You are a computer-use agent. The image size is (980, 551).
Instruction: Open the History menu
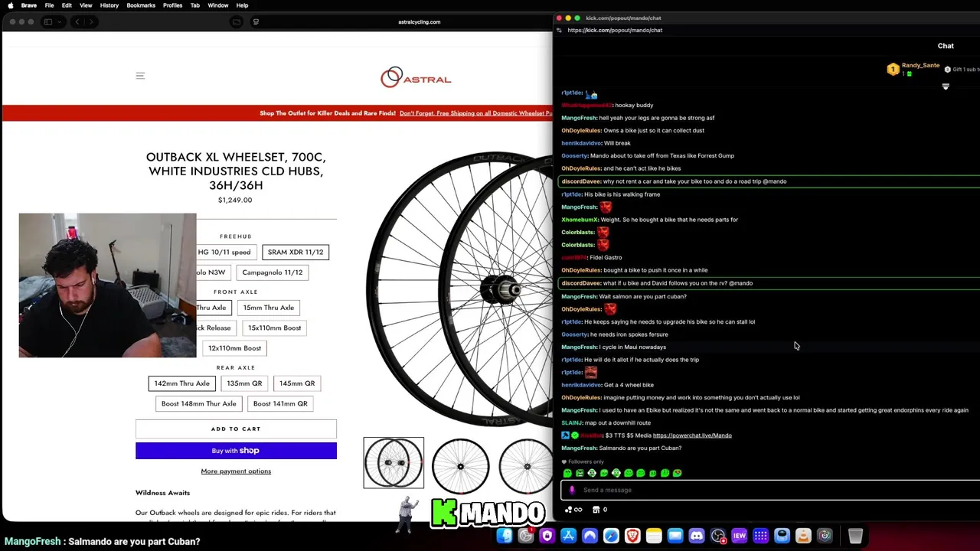tap(109, 5)
